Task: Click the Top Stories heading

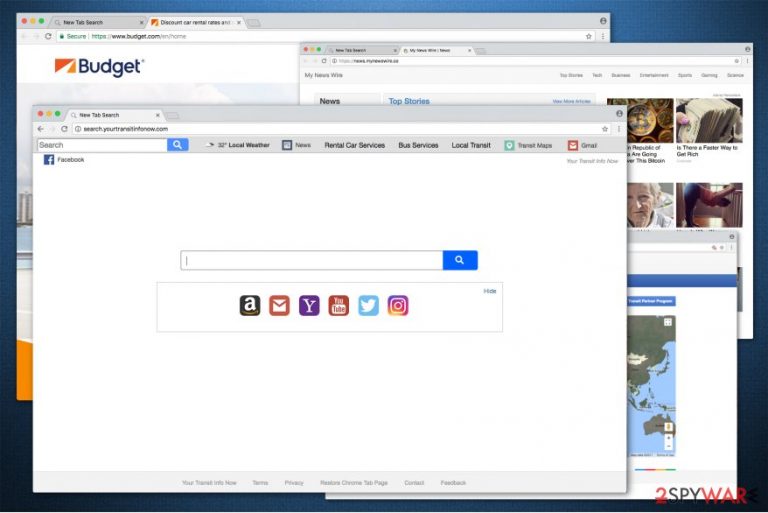Action: point(409,101)
